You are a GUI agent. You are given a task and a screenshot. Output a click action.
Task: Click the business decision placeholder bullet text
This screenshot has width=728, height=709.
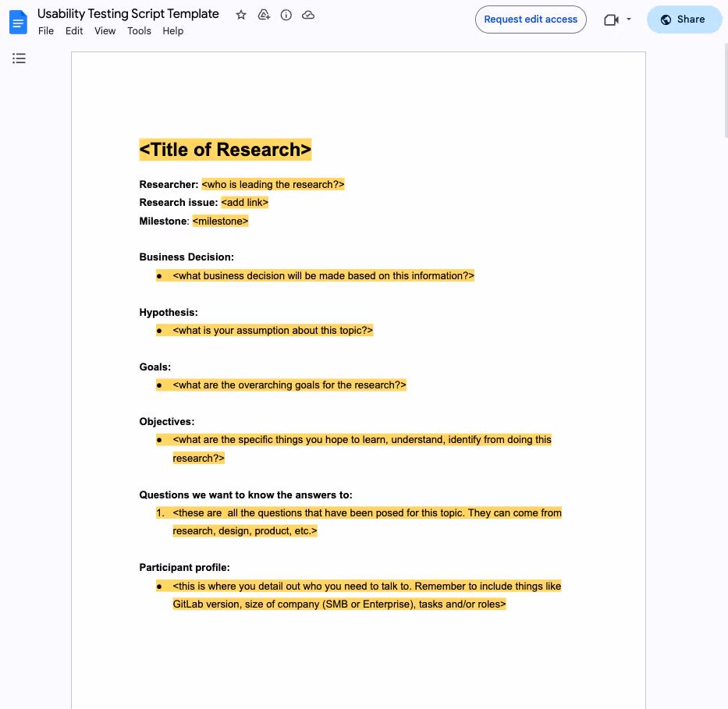coord(324,275)
